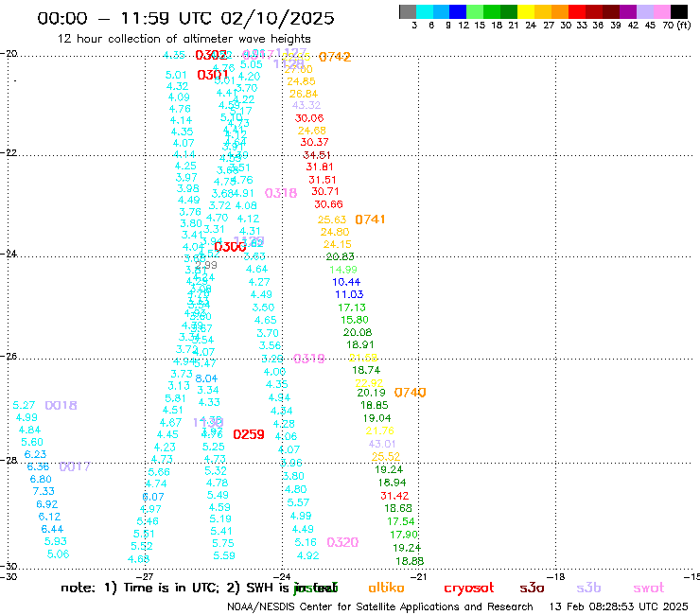Select the s3a satellite legend label
Image resolution: width=700 pixels, height=615 pixels.
[x=532, y=588]
